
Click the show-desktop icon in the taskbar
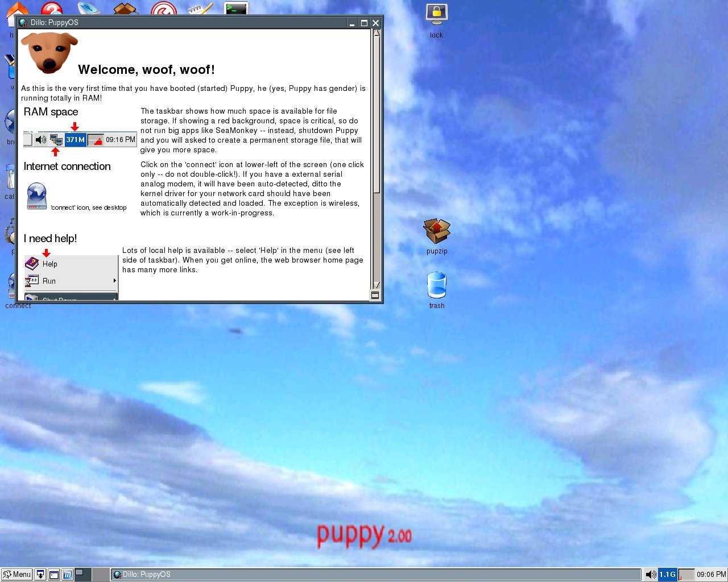pyautogui.click(x=40, y=575)
